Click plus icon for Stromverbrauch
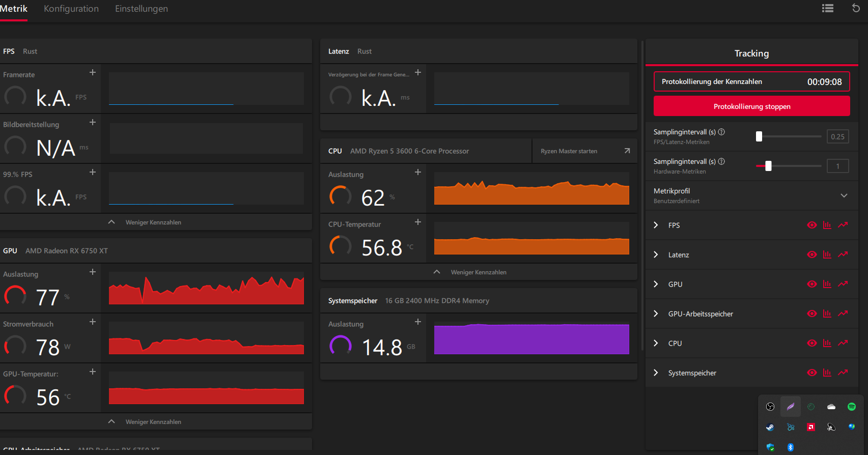Viewport: 868px width, 455px height. [93, 322]
